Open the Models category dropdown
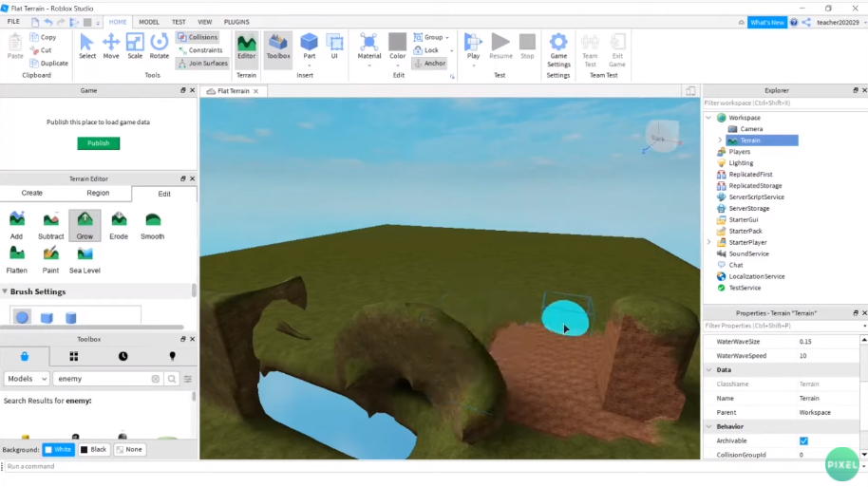This screenshot has width=868, height=487. [x=27, y=379]
